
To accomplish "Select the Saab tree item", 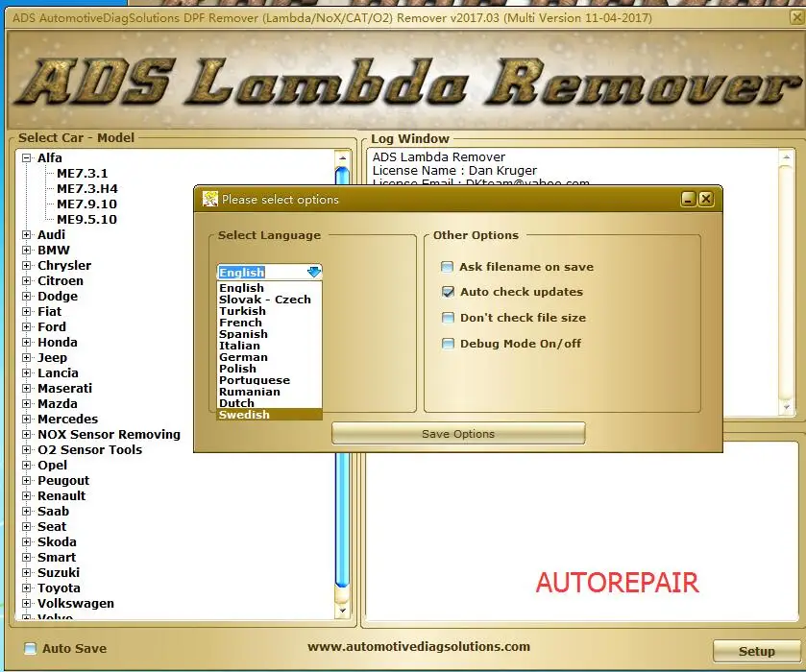I will coord(53,512).
